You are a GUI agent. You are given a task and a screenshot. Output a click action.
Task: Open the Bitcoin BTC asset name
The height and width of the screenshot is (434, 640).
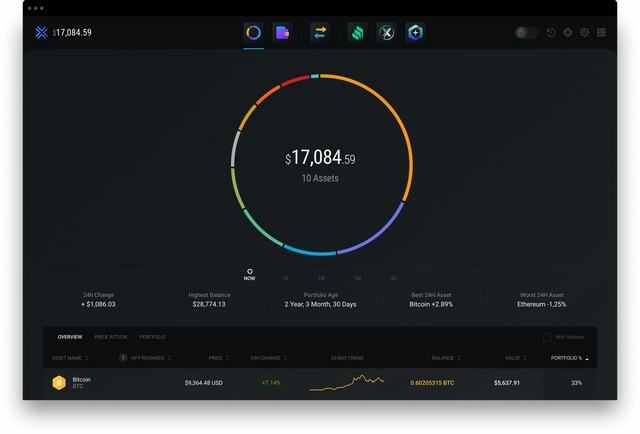pos(82,383)
